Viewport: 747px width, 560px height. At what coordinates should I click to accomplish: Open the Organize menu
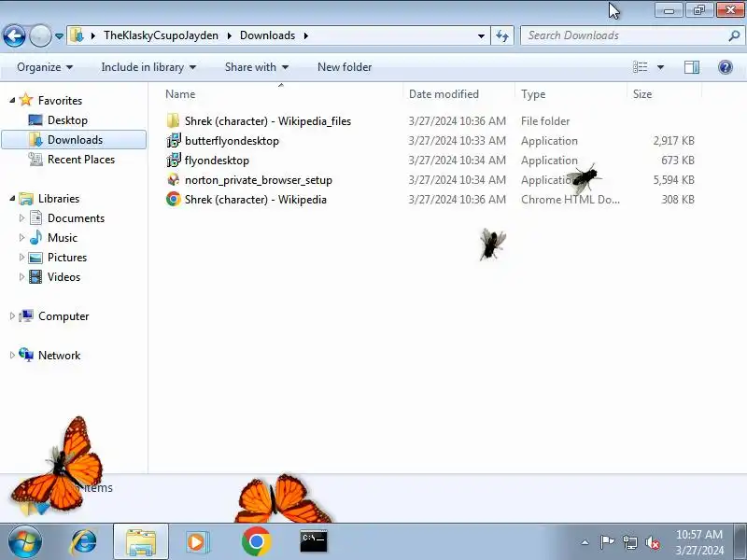click(x=45, y=67)
